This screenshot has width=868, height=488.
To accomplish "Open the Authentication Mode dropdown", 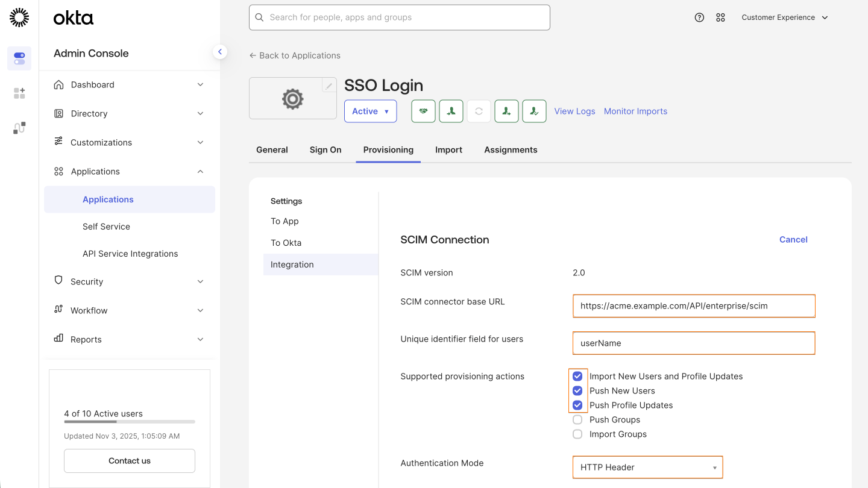I will [x=647, y=467].
